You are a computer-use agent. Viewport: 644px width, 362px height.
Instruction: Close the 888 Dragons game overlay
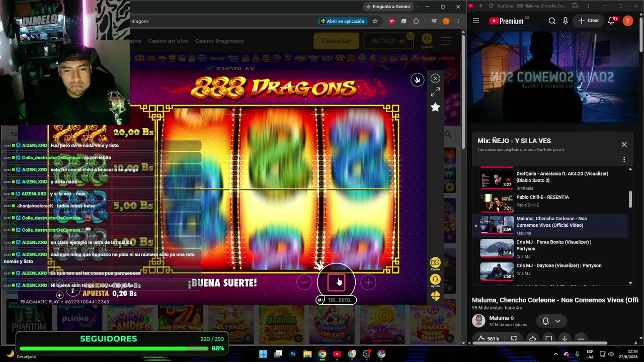tap(435, 78)
